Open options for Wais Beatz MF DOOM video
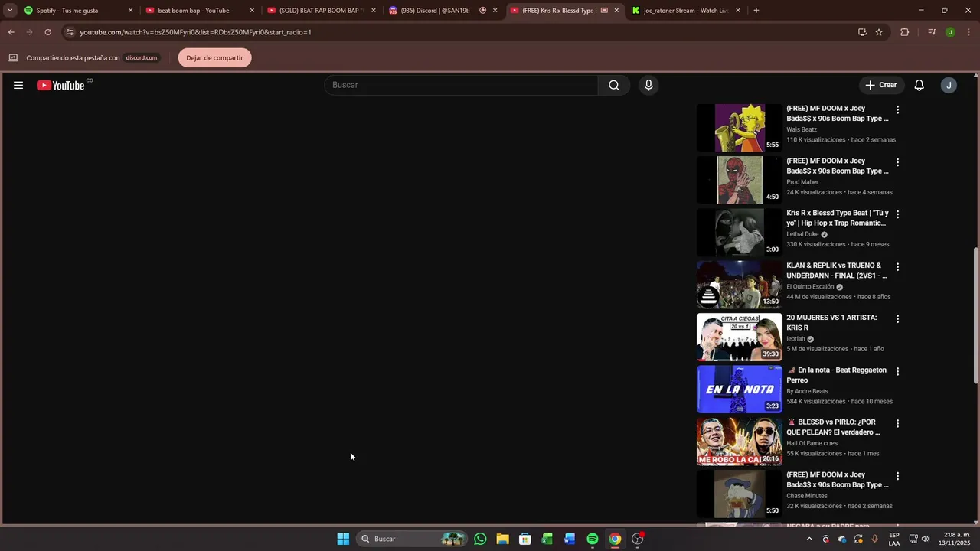The height and width of the screenshot is (551, 980). 897,110
